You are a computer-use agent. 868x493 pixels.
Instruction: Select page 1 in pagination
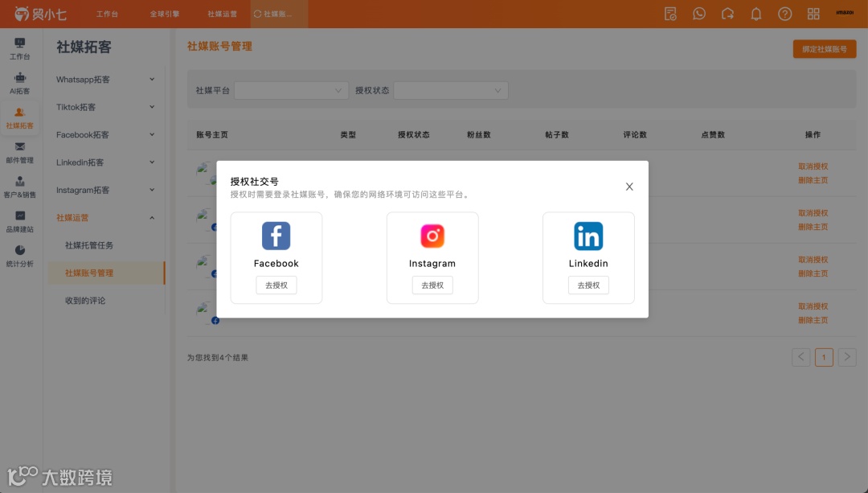(x=824, y=357)
